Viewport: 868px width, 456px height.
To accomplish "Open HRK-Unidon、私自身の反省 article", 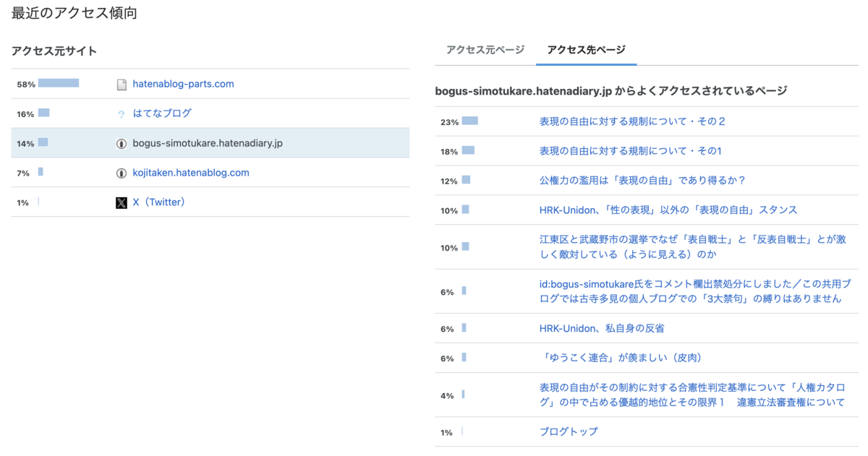I will (602, 329).
